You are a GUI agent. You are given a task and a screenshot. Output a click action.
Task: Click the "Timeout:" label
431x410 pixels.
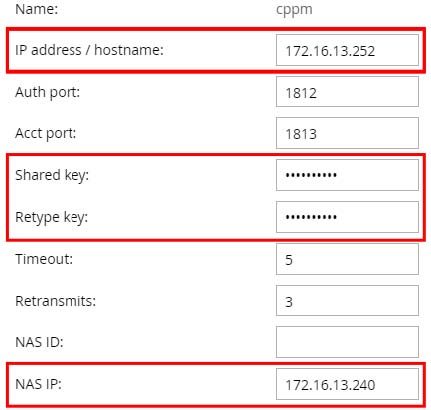44,259
